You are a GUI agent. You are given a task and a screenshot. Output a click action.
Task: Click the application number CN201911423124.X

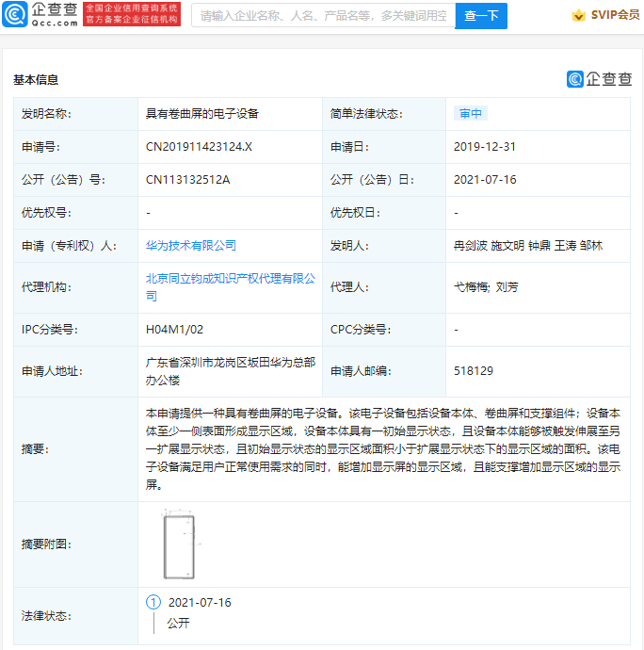click(x=199, y=147)
